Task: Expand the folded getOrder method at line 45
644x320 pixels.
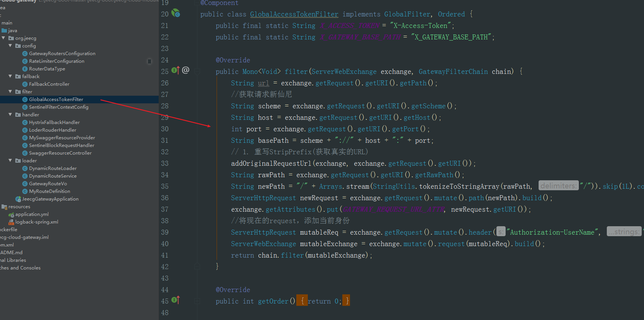Action: [x=197, y=301]
